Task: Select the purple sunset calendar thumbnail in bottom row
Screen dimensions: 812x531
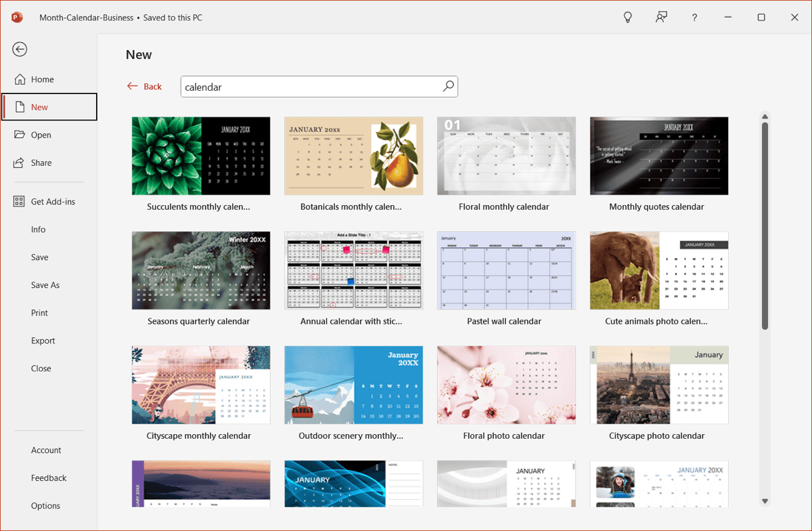Action: point(201,484)
